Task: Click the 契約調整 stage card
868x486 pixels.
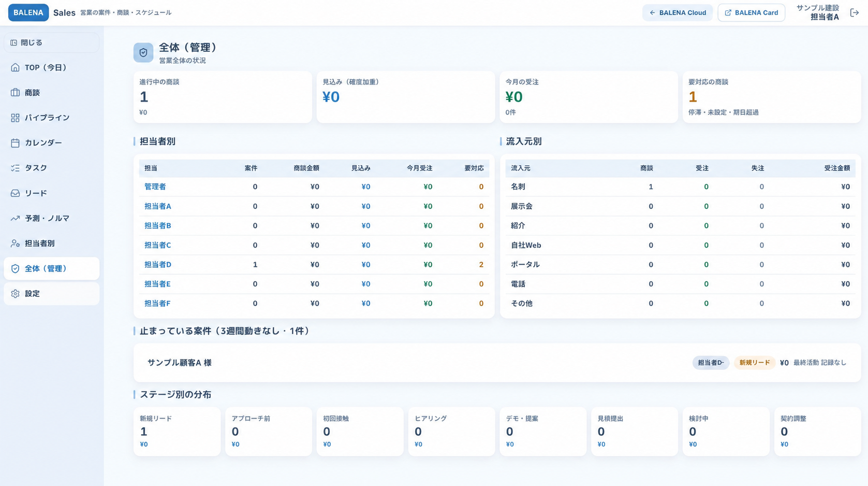Action: [817, 431]
